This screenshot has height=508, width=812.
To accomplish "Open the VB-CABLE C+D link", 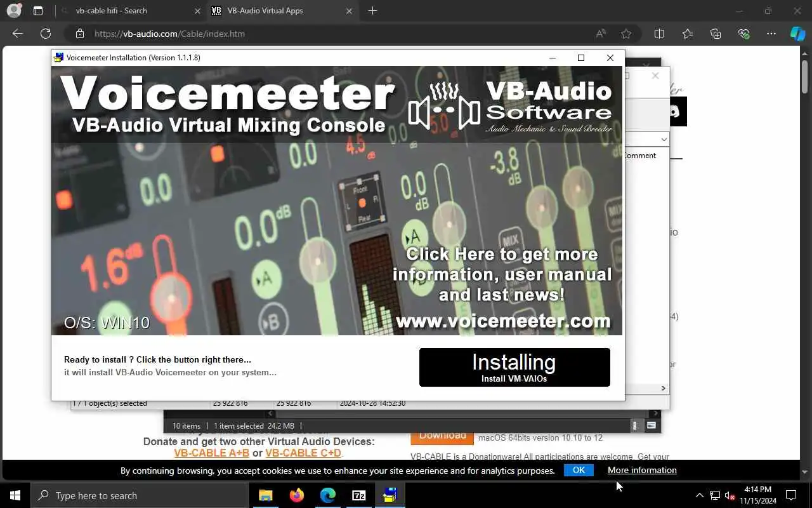I will (x=303, y=453).
